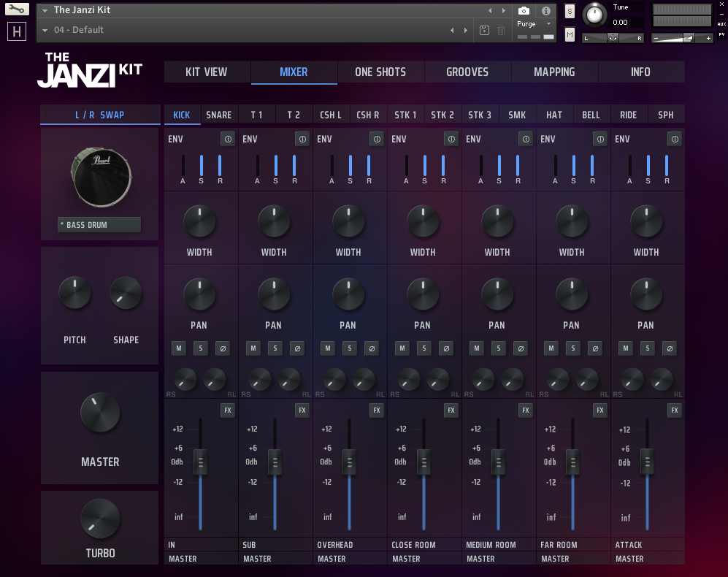Switch to the GROOVES tab
Viewport: 728px width, 577px height.
coord(467,72)
